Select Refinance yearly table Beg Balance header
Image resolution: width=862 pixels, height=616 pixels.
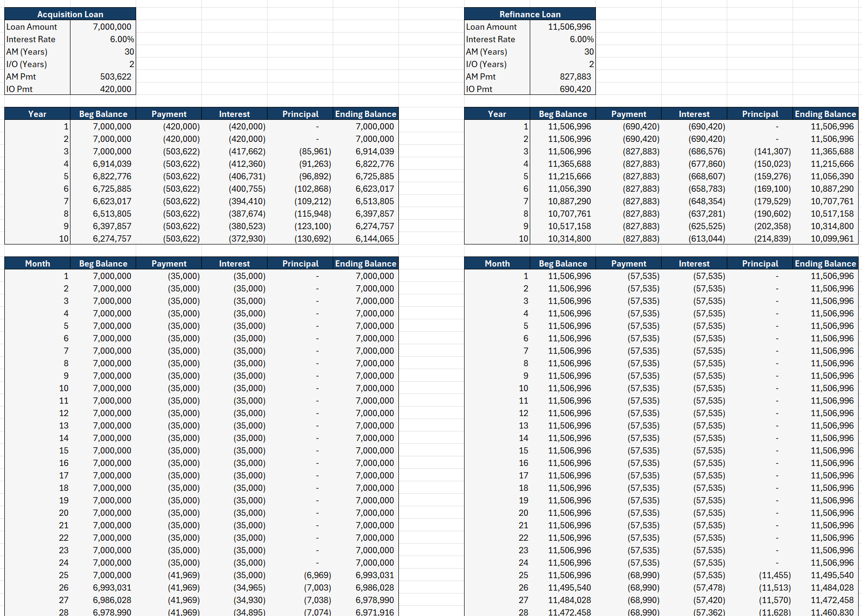tap(563, 114)
